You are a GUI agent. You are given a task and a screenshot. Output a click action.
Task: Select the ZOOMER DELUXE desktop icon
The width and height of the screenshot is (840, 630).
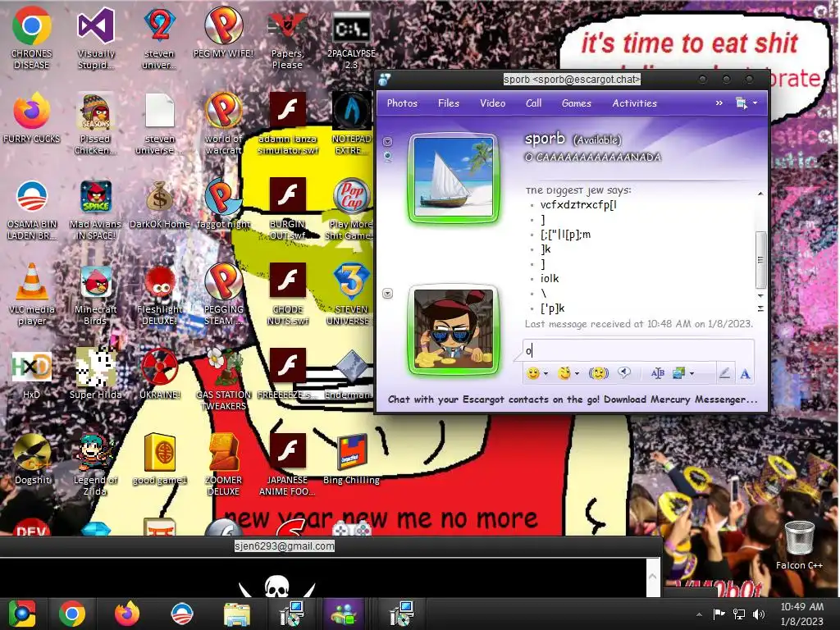click(223, 464)
